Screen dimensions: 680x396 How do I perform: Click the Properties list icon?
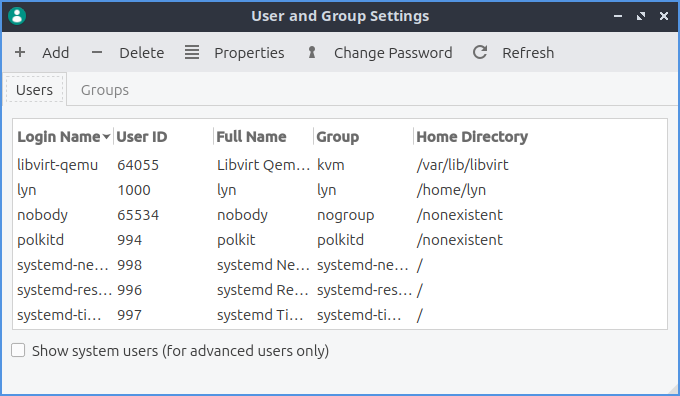tap(192, 52)
